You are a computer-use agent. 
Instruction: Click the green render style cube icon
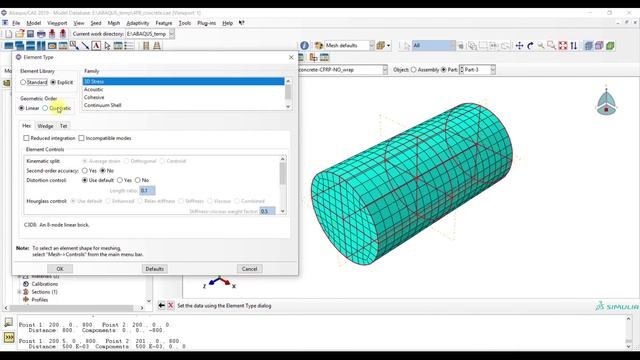[x=610, y=46]
